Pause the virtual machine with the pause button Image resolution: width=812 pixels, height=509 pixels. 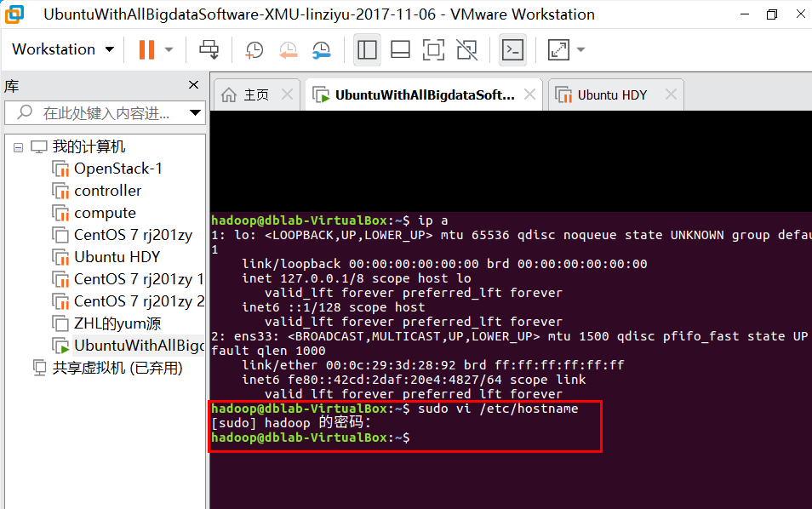tap(146, 49)
